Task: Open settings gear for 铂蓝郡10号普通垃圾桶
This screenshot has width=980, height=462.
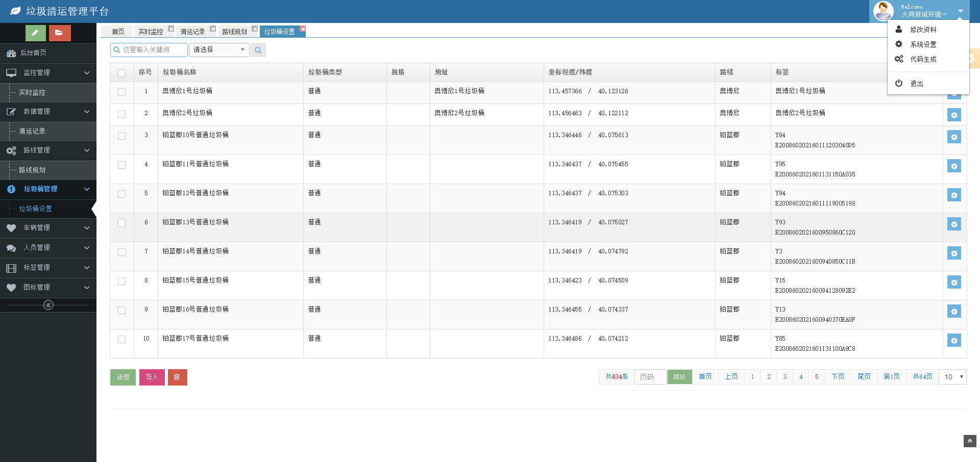Action: (954, 137)
